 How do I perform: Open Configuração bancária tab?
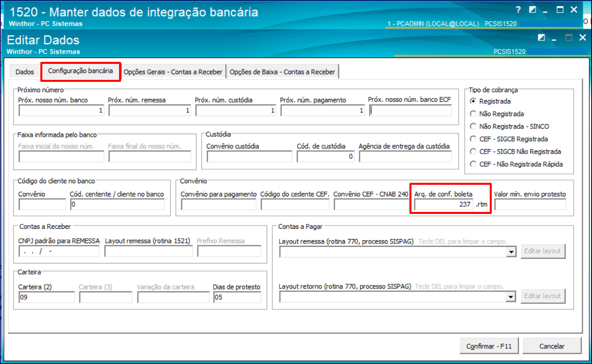click(x=81, y=71)
